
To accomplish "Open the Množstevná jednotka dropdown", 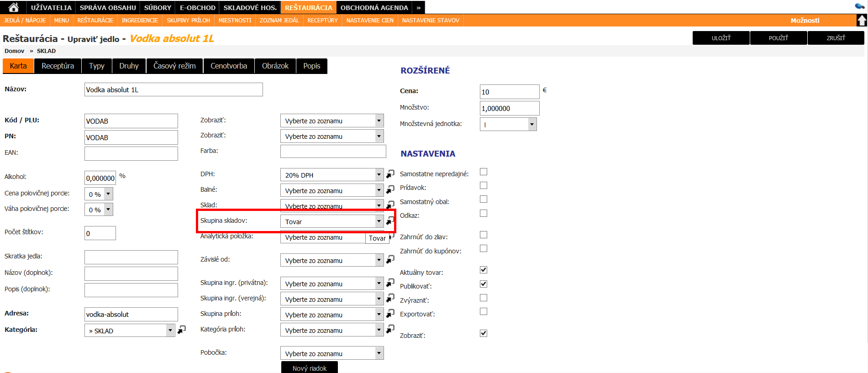I will (531, 124).
